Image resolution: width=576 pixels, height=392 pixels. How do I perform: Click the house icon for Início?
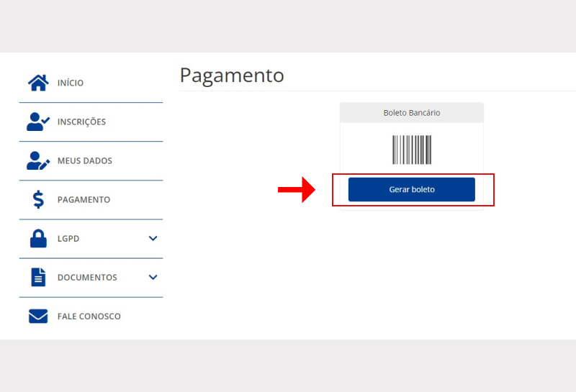pos(37,83)
